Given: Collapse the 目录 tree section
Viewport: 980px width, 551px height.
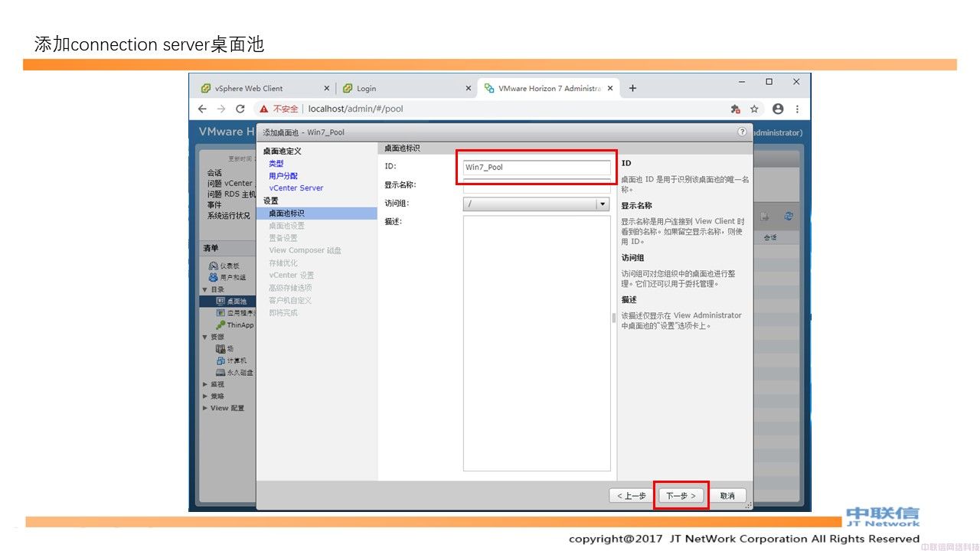Looking at the screenshot, I should pyautogui.click(x=204, y=289).
